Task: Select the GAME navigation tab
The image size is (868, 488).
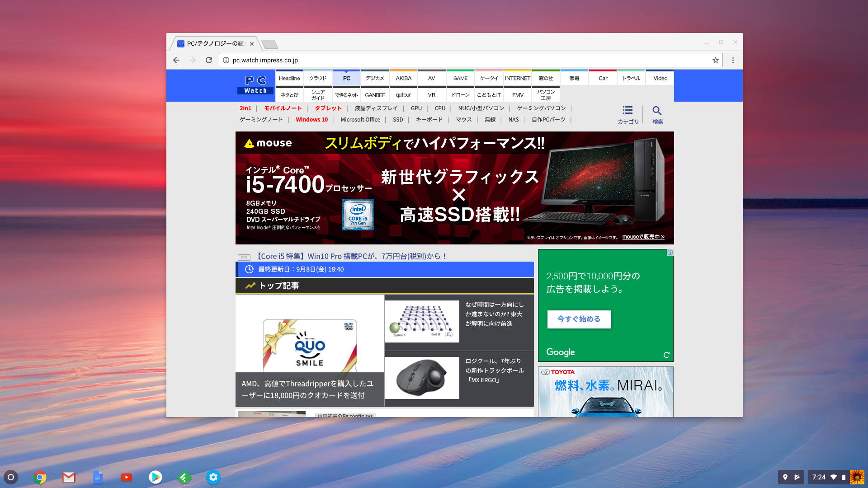Action: pyautogui.click(x=460, y=78)
